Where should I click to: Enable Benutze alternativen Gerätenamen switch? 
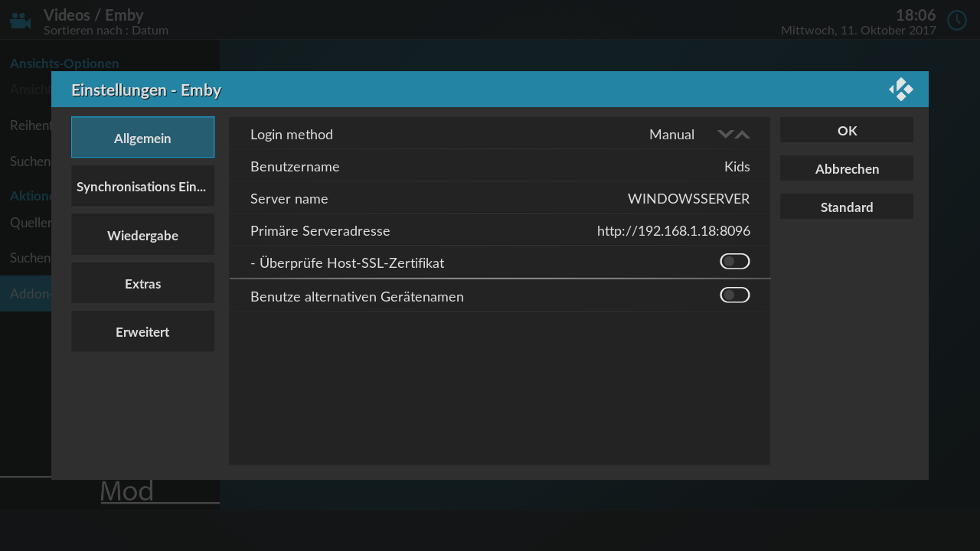coord(734,295)
